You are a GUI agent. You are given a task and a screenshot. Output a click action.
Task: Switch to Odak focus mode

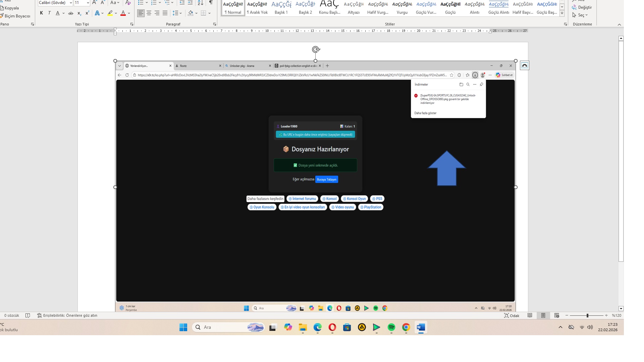click(512, 315)
